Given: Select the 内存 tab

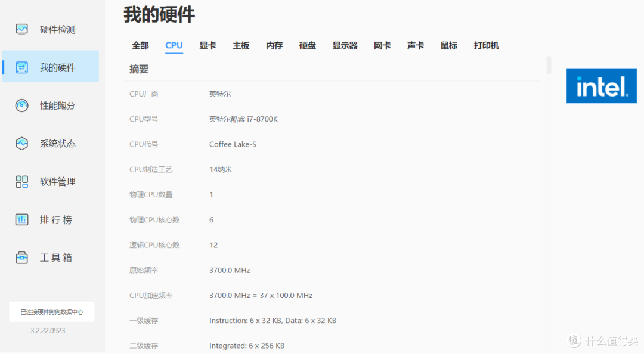Looking at the screenshot, I should (x=274, y=45).
